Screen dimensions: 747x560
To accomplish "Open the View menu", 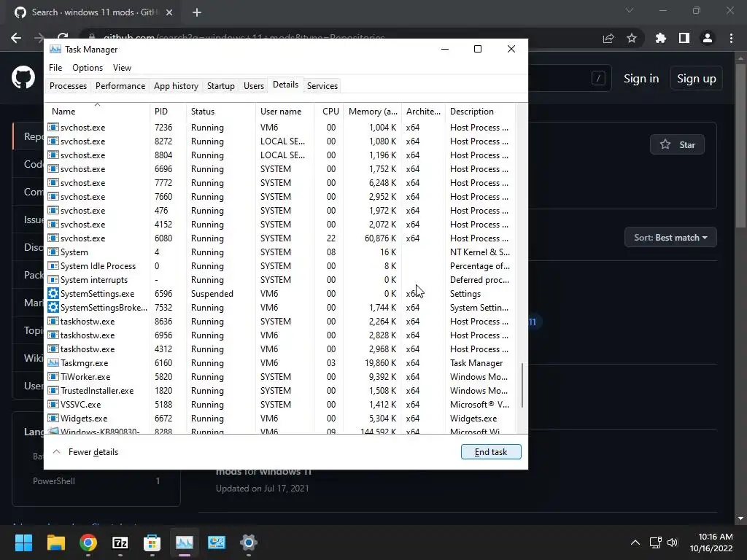I will coord(122,68).
